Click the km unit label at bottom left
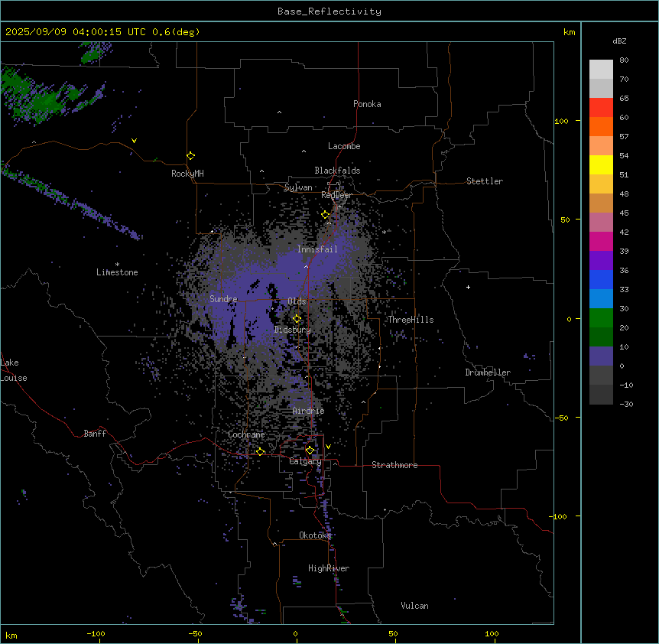The width and height of the screenshot is (659, 644). [x=11, y=636]
